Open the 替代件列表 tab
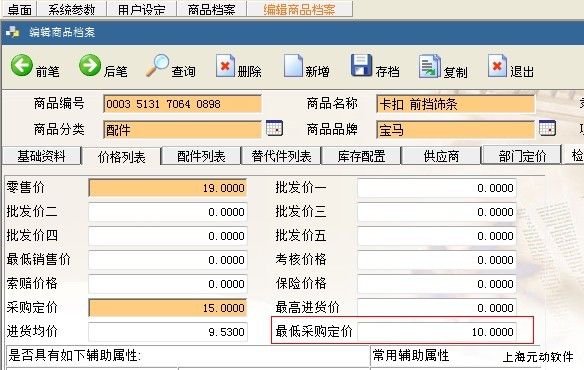584x370 pixels. click(281, 156)
